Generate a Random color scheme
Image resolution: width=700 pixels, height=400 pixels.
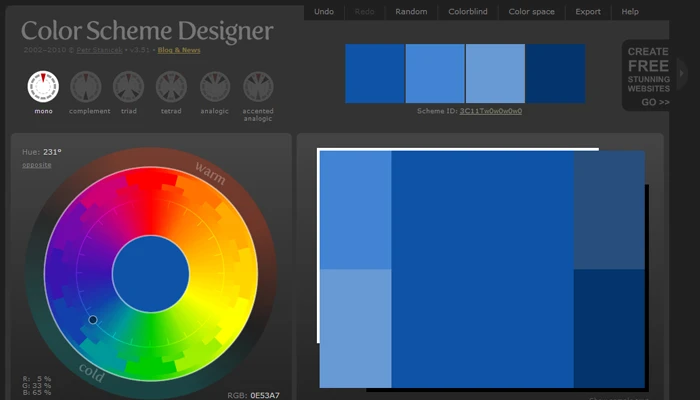(411, 12)
